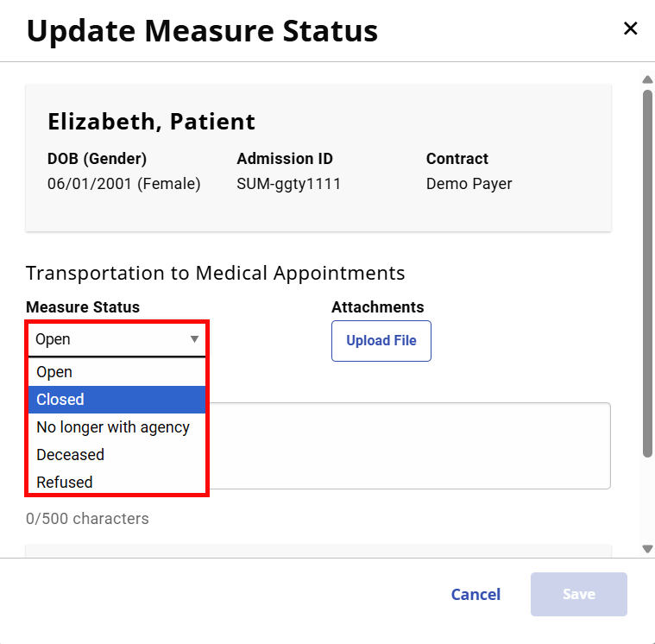Click the Admission ID value SUM-ggty1111
655x644 pixels.
pyautogui.click(x=288, y=184)
